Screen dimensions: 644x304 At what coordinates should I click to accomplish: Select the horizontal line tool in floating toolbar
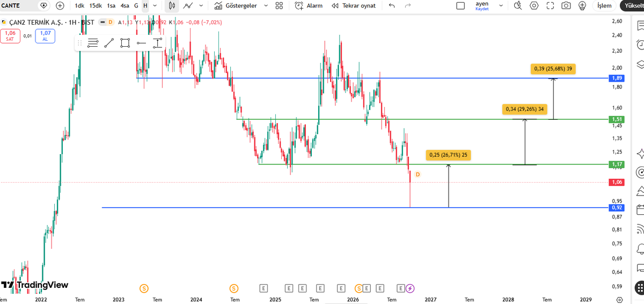(x=141, y=43)
